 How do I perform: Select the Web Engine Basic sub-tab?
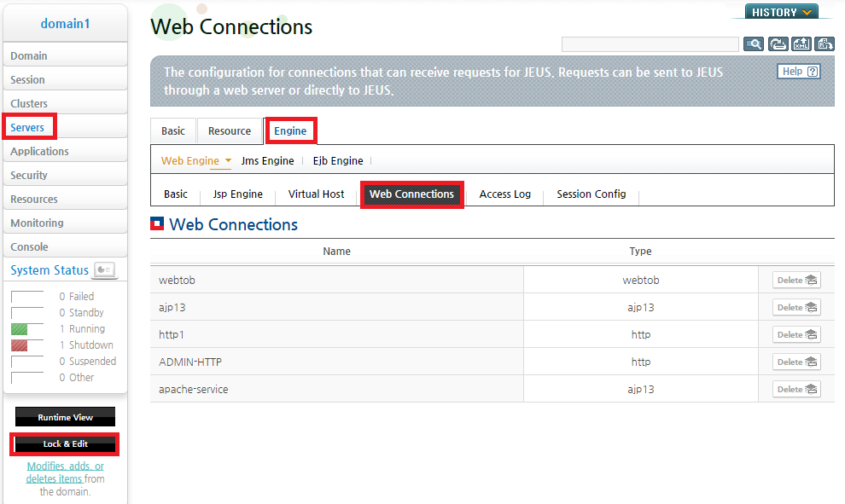point(176,194)
